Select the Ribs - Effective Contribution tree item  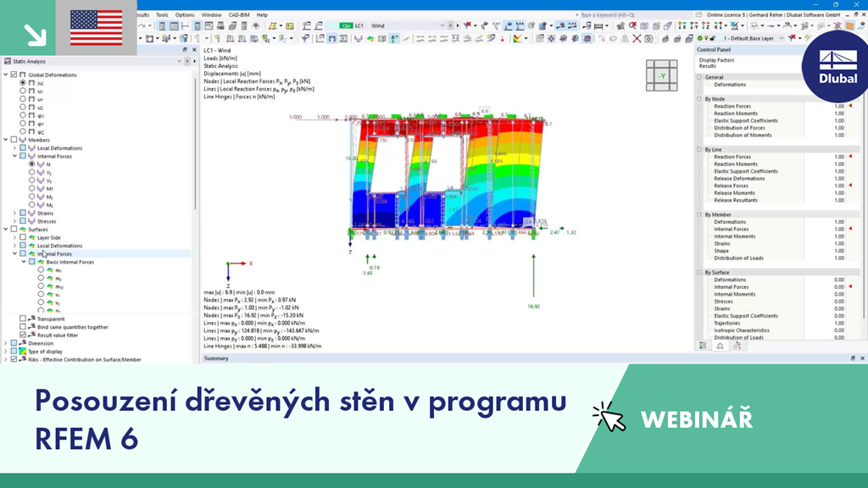pyautogui.click(x=85, y=359)
